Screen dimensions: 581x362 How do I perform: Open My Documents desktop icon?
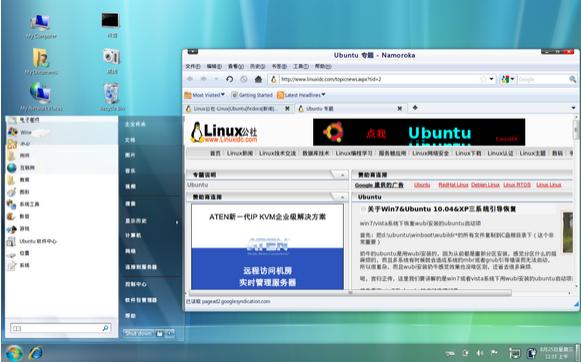click(41, 62)
